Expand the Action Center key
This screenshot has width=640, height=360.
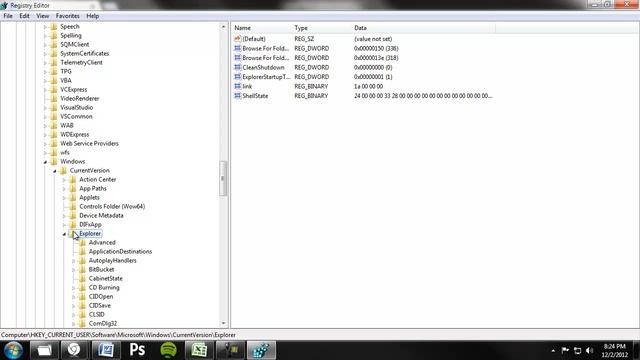click(64, 180)
